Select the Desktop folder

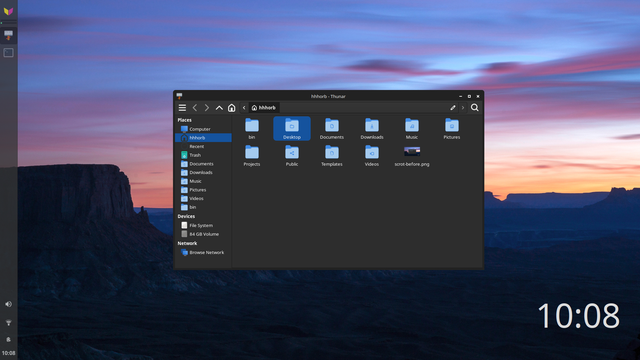292,129
